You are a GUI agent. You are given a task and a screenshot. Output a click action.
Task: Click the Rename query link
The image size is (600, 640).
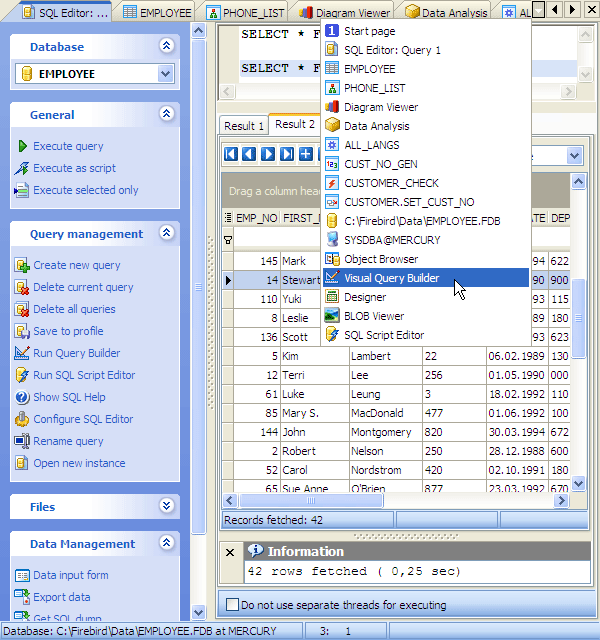68,441
